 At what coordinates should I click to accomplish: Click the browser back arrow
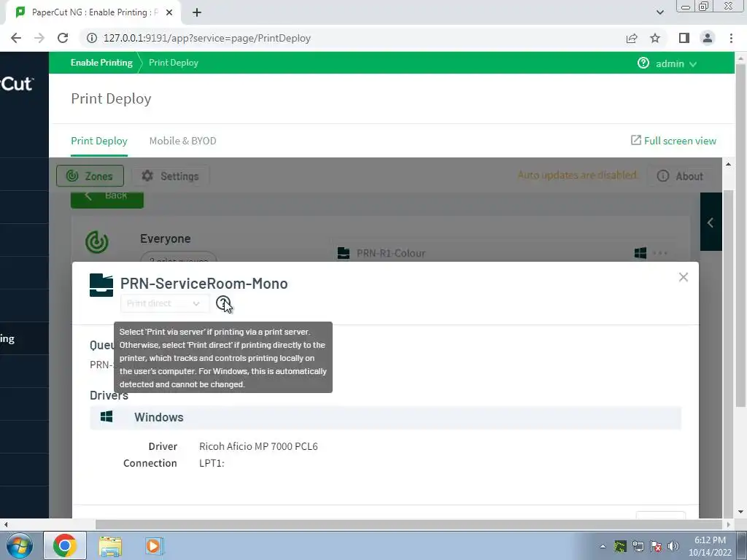pos(16,38)
